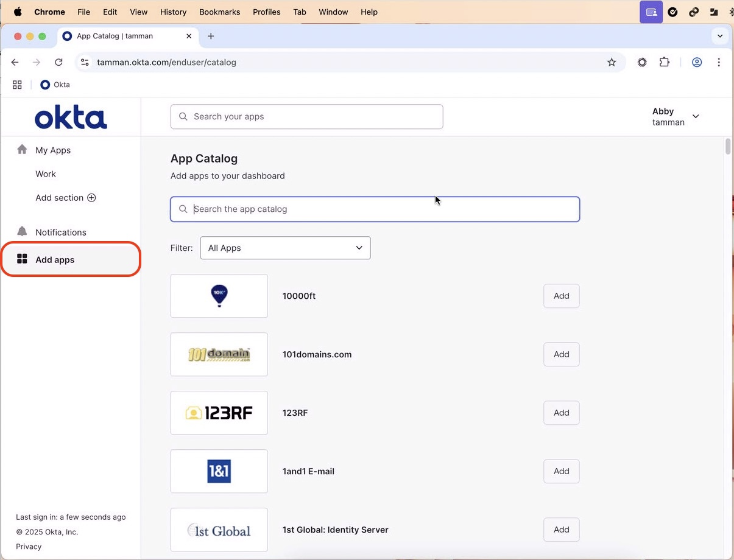Expand the Abby tamman user menu

tap(676, 117)
